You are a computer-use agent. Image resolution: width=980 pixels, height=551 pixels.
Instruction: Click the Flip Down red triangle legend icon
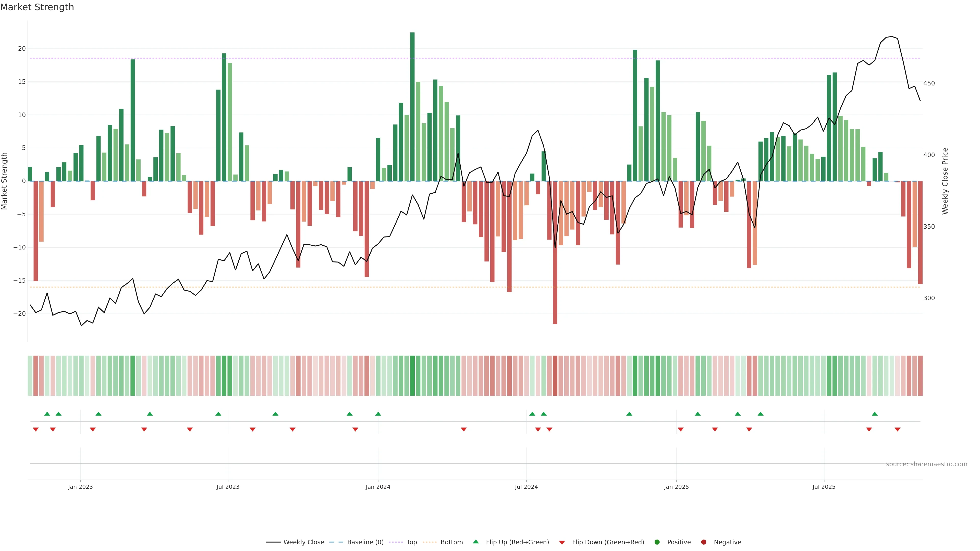point(562,542)
